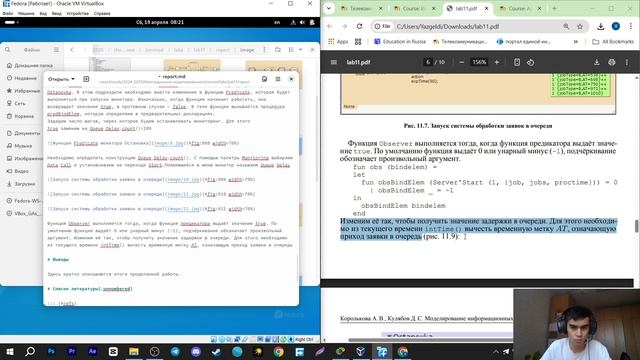Open Домашняя папка in Files sidebar

pos(30,65)
